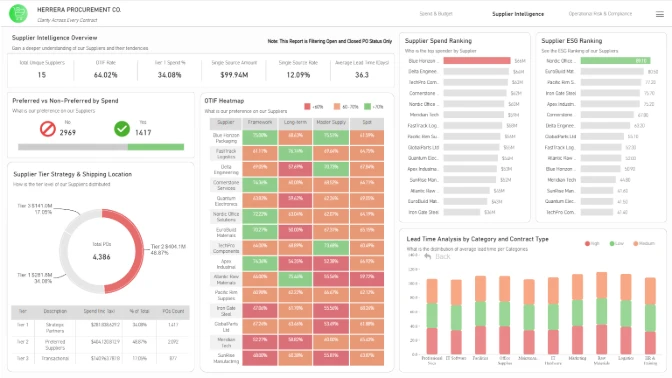Click the TechPro Com. bar in ESG Ranking

pyautogui.click(x=597, y=212)
